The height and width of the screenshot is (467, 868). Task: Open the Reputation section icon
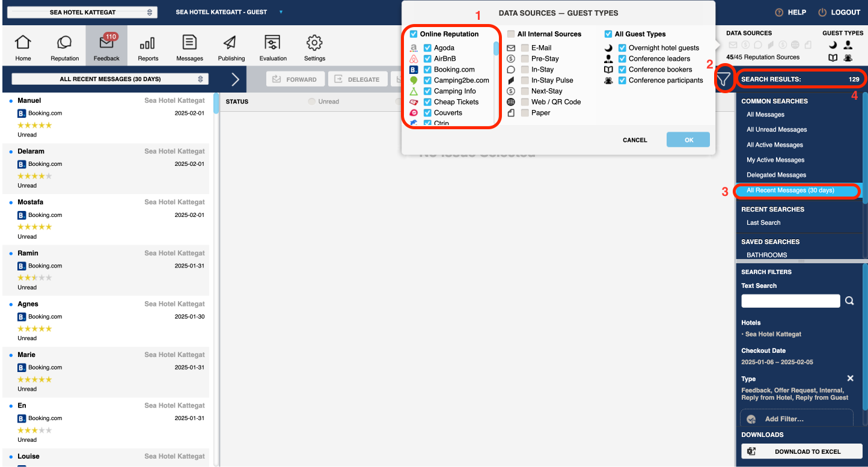64,43
